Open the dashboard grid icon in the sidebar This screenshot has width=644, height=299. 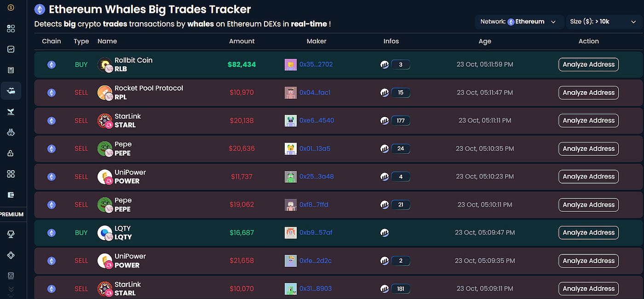(11, 29)
